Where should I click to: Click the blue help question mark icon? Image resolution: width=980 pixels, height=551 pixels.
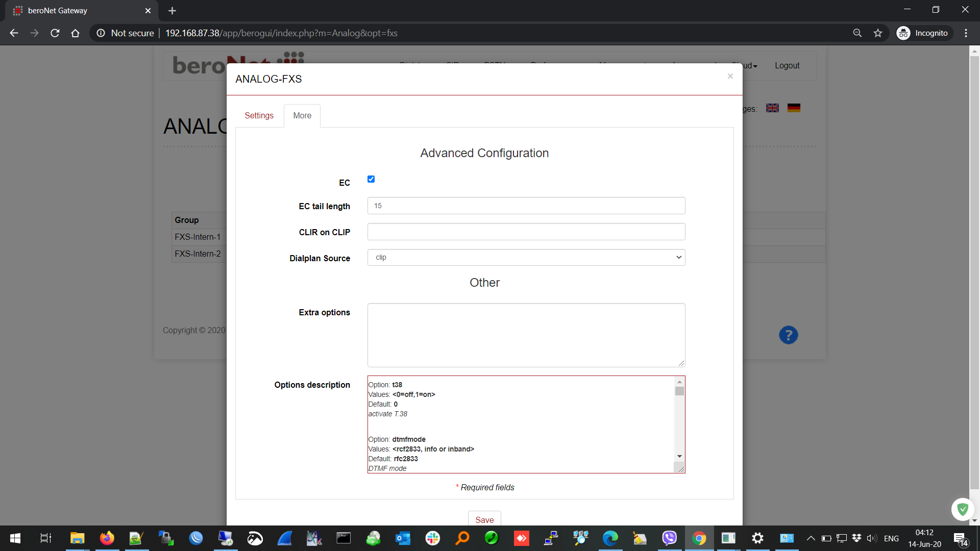click(x=788, y=335)
